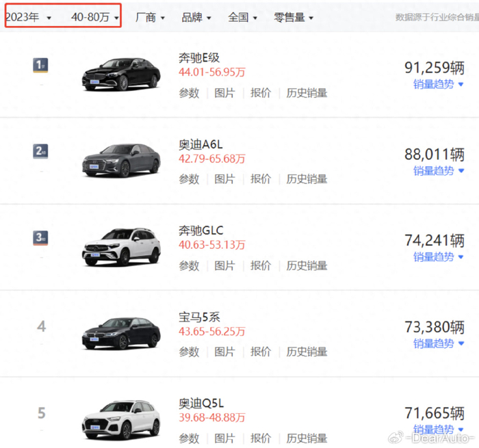Open the 厂商 manufacturer dropdown

(151, 17)
